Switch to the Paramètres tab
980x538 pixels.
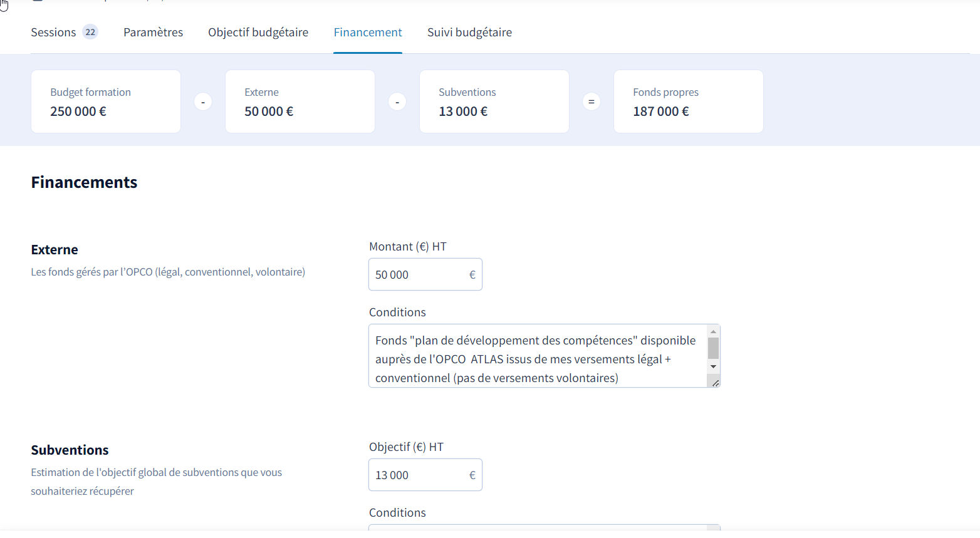tap(153, 33)
